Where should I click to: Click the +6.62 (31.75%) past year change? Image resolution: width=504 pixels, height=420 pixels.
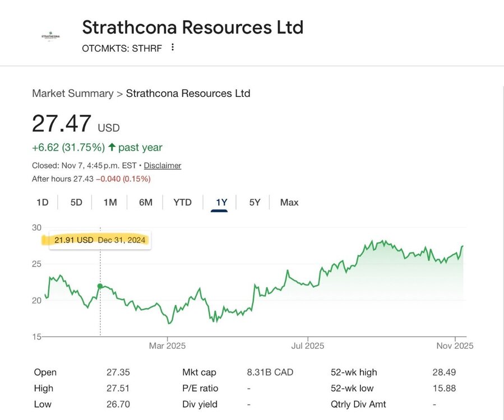(97, 147)
